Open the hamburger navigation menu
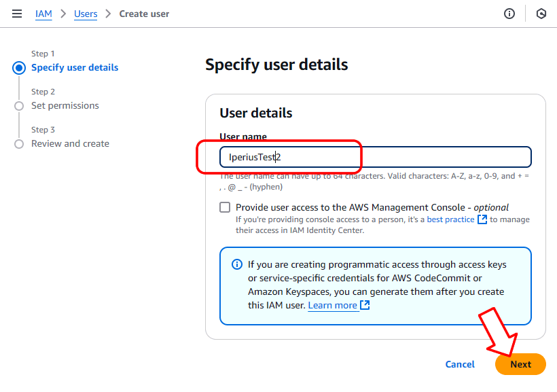The image size is (557, 392). click(x=17, y=14)
